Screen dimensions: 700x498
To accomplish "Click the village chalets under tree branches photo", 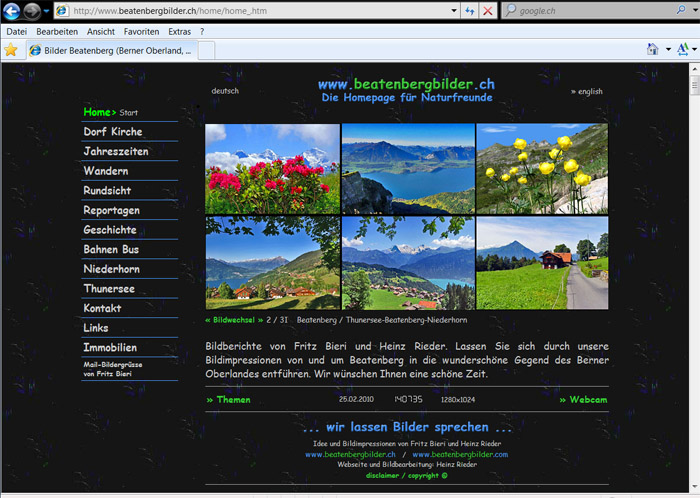I will click(272, 263).
